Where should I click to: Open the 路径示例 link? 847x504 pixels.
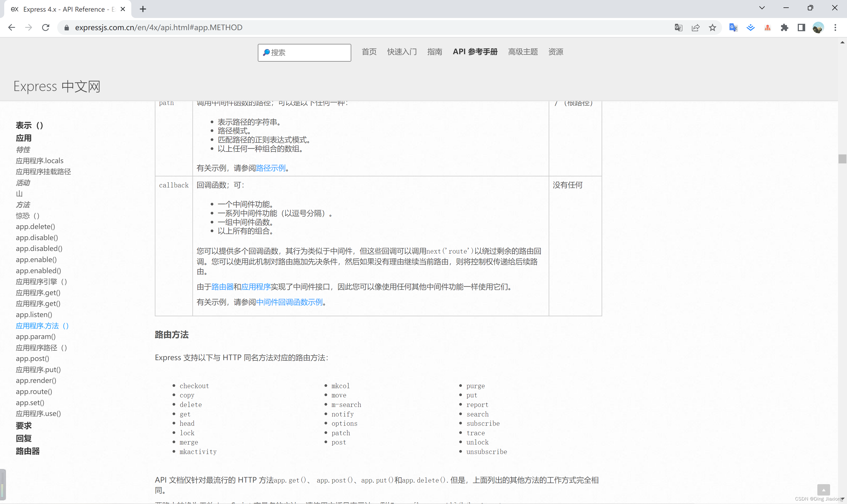[271, 168]
